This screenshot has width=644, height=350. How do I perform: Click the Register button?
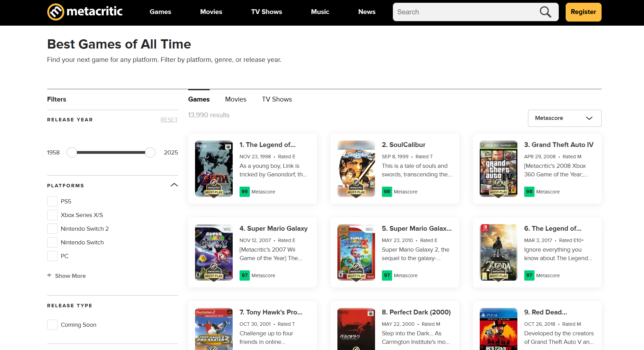point(583,12)
